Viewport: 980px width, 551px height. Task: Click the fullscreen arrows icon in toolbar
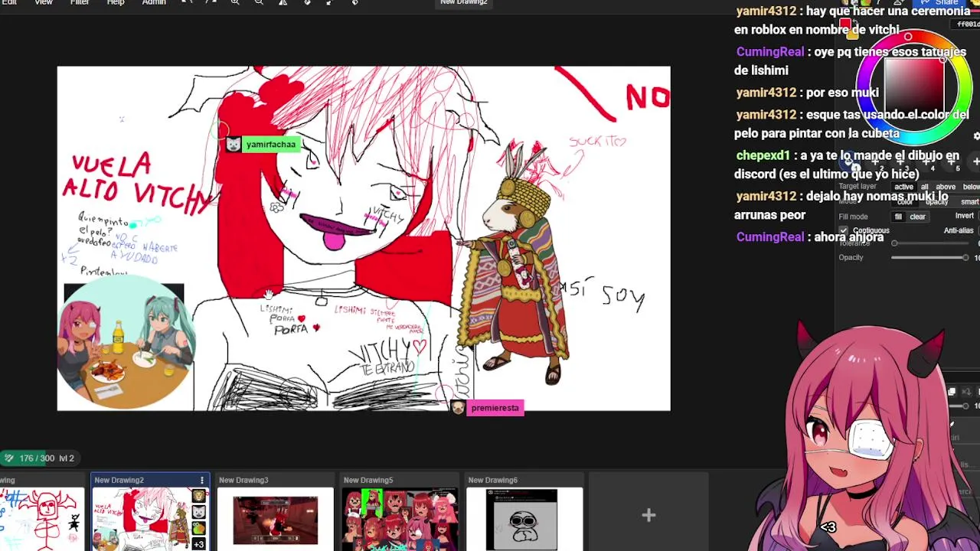pyautogui.click(x=329, y=2)
